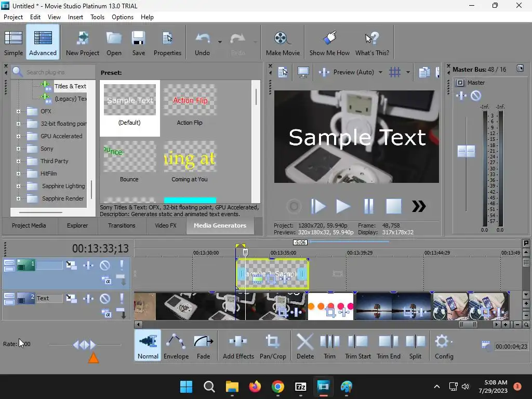
Task: Open Show Me How tutorials
Action: pyautogui.click(x=329, y=43)
